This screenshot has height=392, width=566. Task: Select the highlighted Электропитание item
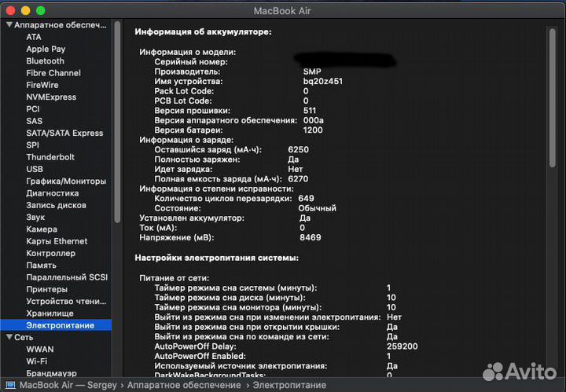[x=60, y=325]
